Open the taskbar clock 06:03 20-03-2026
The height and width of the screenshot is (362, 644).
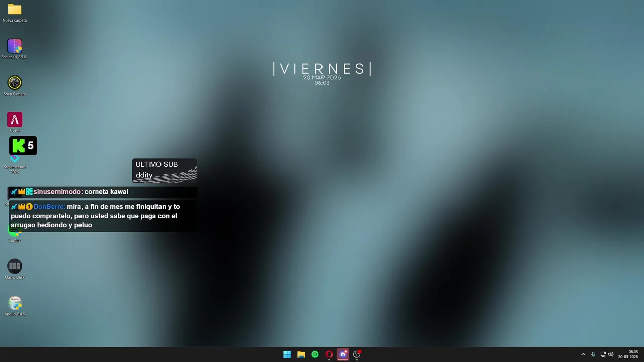pos(628,354)
